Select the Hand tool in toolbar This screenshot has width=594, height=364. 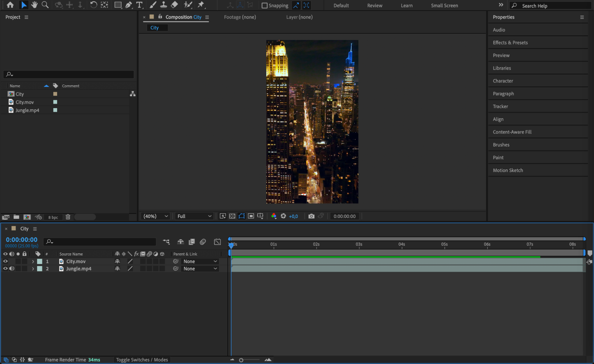[x=34, y=5]
